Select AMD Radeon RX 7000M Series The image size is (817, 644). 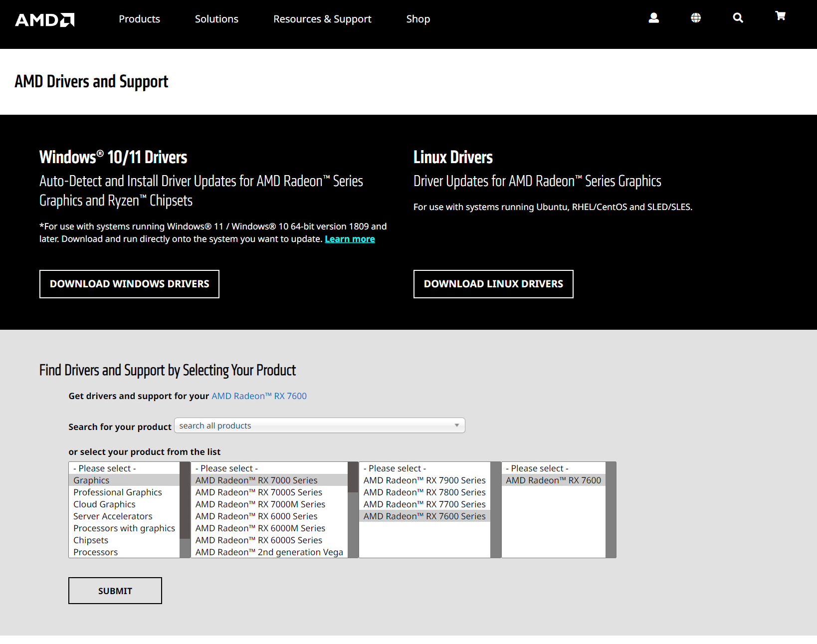pyautogui.click(x=269, y=504)
